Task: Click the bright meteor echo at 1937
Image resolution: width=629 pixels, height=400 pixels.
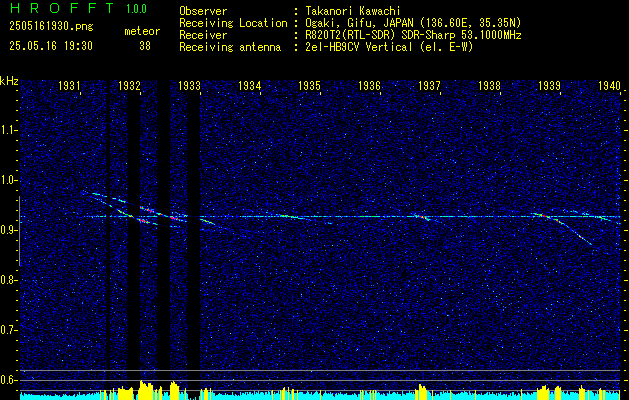Action: (x=422, y=217)
